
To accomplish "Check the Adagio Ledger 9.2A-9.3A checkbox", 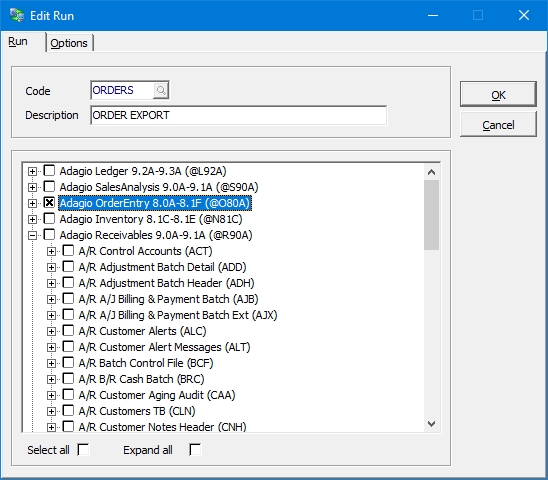I will tap(49, 170).
